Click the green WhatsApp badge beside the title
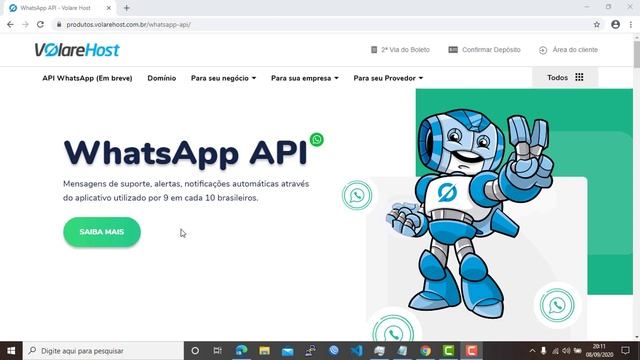640x360 pixels. pyautogui.click(x=317, y=140)
